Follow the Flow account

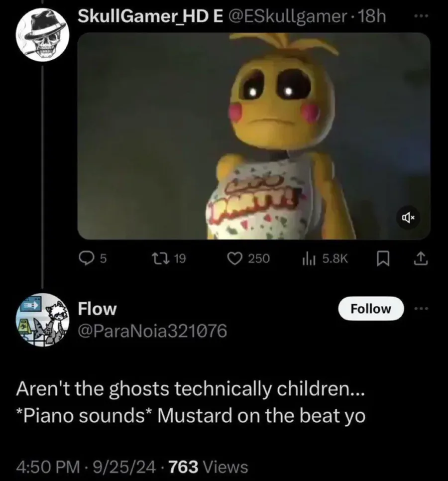[x=371, y=309]
